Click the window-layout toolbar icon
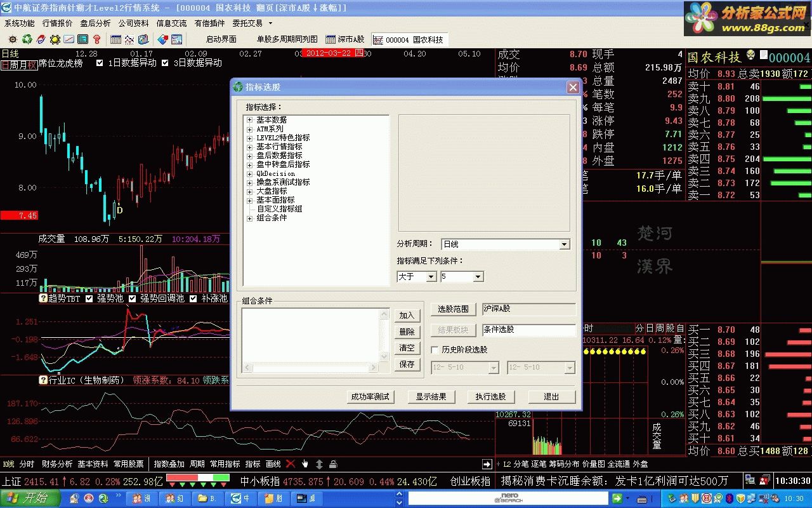The height and width of the screenshot is (508, 812). coord(176,39)
